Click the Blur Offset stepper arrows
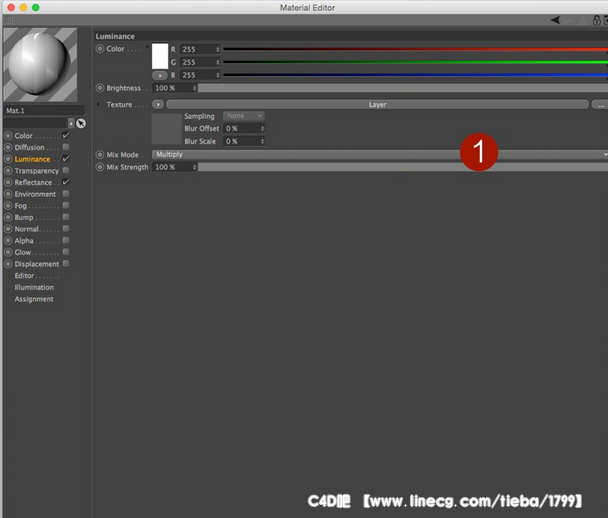Screen dimensions: 608x518 tap(263, 128)
